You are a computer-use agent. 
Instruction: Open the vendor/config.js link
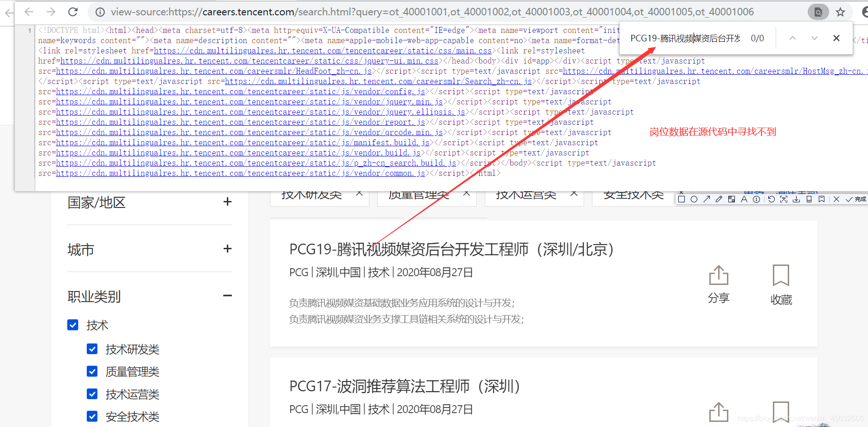click(x=241, y=91)
